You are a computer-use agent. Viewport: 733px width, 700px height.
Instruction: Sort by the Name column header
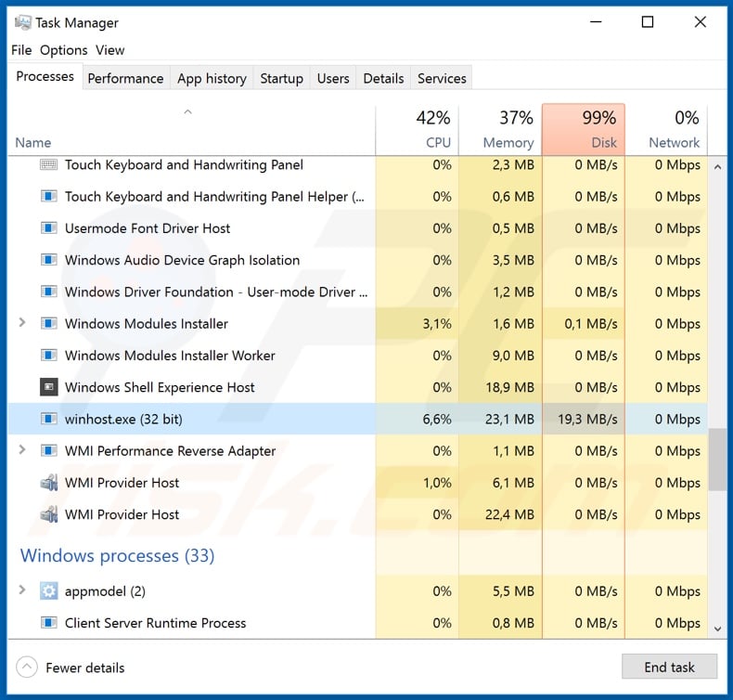pyautogui.click(x=192, y=130)
